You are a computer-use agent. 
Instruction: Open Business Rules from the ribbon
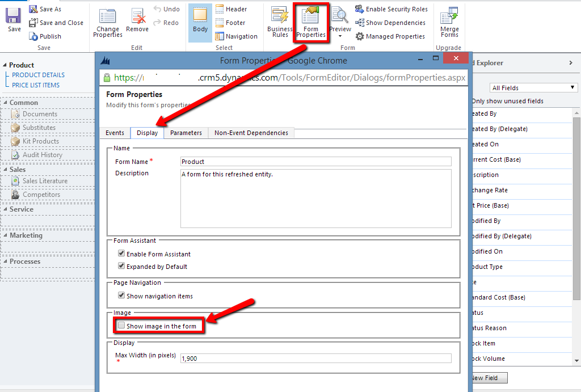pyautogui.click(x=280, y=17)
